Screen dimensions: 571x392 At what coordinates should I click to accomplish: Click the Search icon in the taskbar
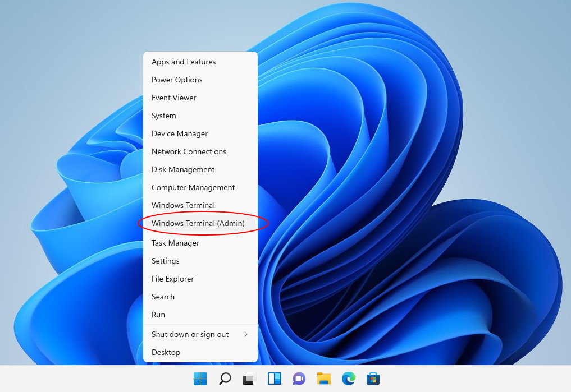click(225, 379)
